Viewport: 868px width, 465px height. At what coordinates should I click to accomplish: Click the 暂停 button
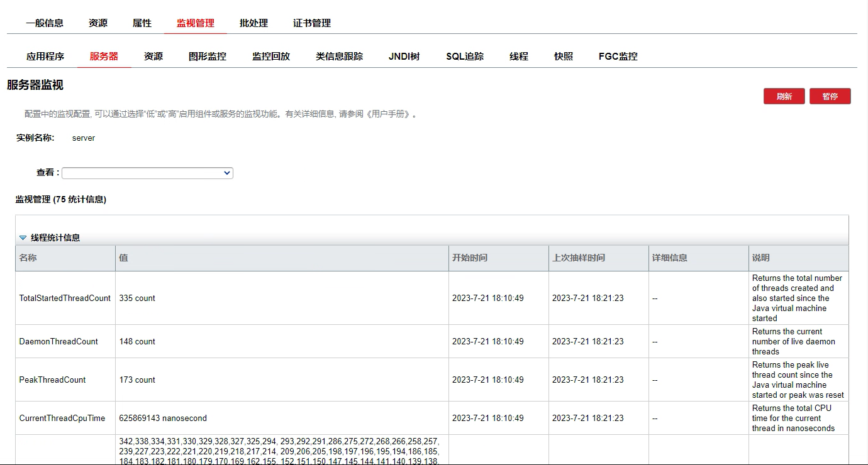click(830, 97)
